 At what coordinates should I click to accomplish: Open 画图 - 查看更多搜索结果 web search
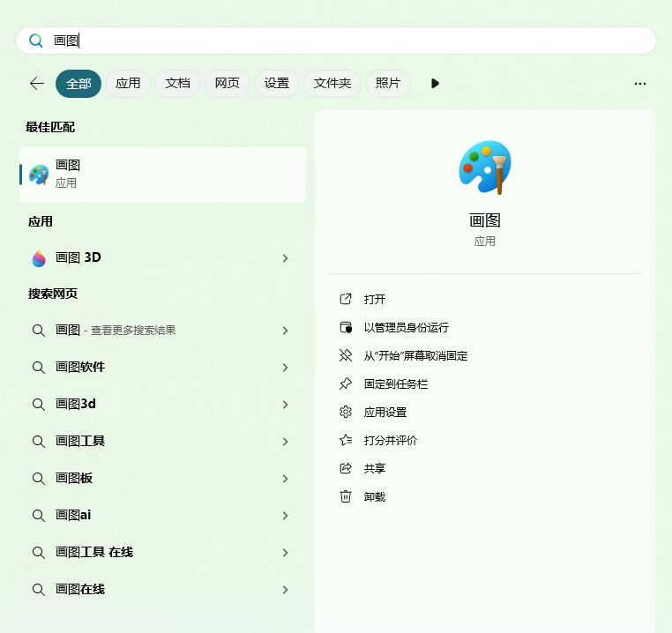[163, 330]
